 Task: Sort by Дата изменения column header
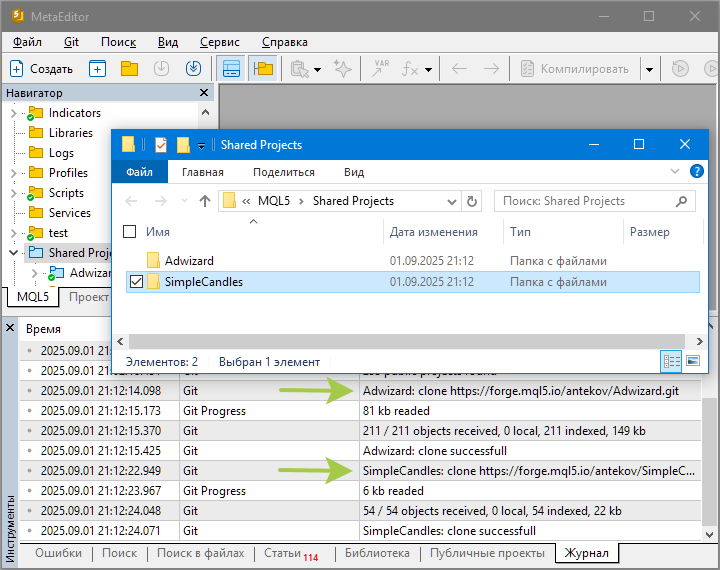[x=433, y=232]
